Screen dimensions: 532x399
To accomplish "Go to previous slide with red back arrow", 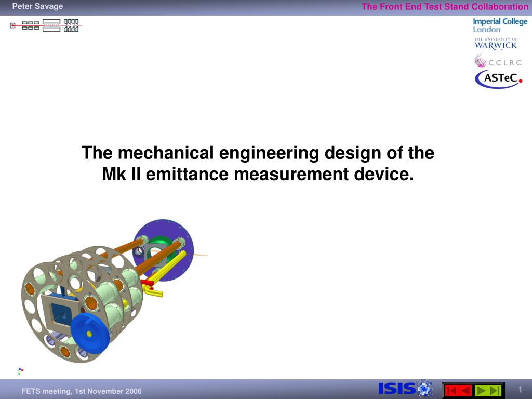I will pos(465,391).
